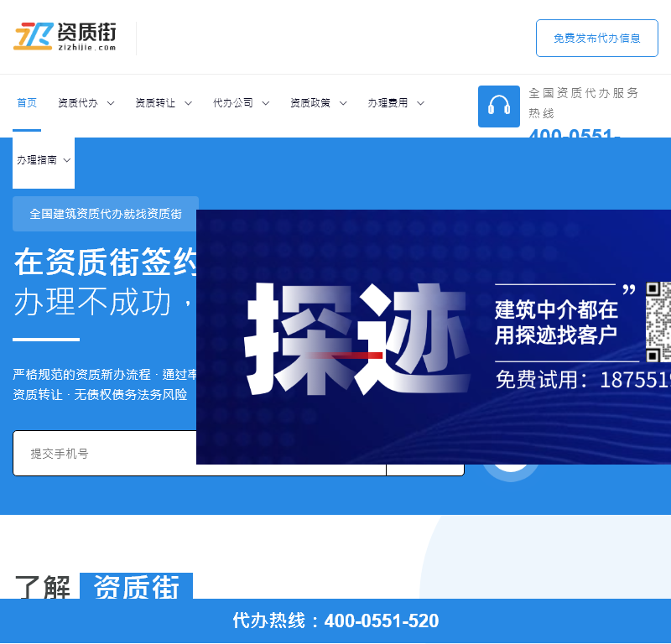Go to 首页 tab

pos(27,102)
